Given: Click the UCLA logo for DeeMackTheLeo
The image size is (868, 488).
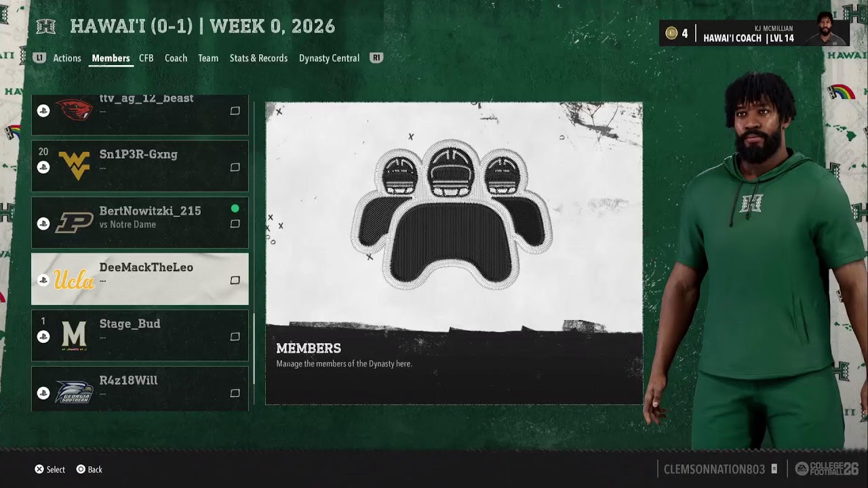Looking at the screenshot, I should coord(75,279).
